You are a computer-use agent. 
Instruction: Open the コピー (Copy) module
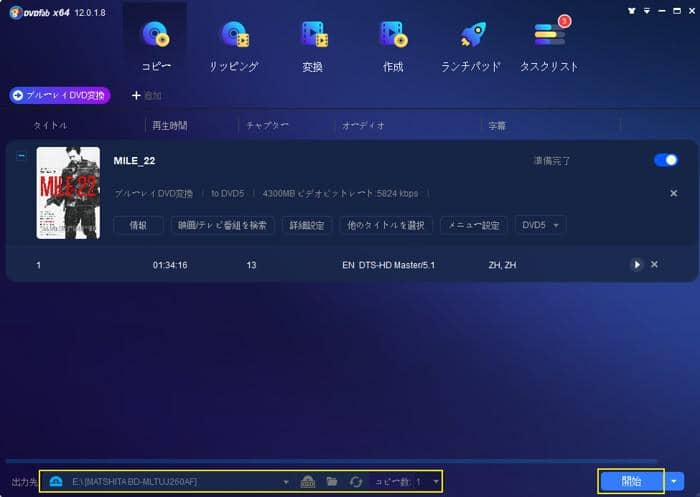coord(155,46)
